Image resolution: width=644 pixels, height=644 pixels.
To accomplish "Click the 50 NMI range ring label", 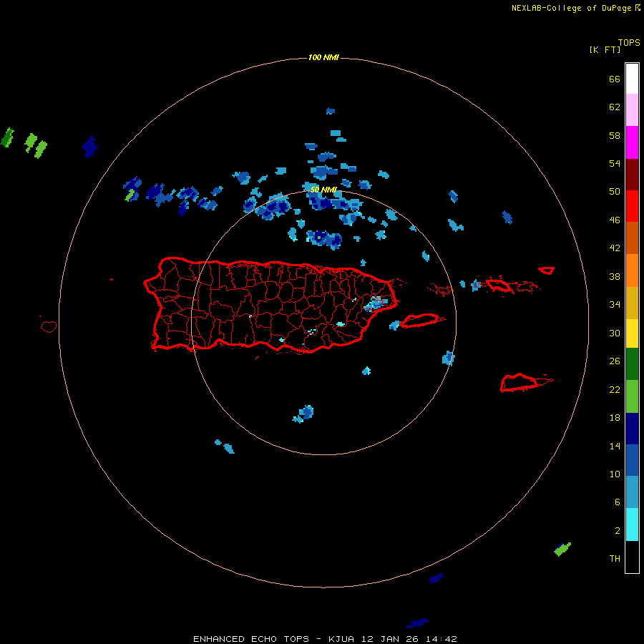I will tap(323, 190).
